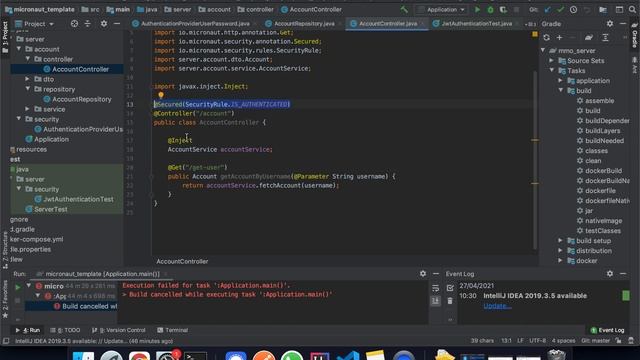Toggle soft-wrap in Run console

(436, 288)
